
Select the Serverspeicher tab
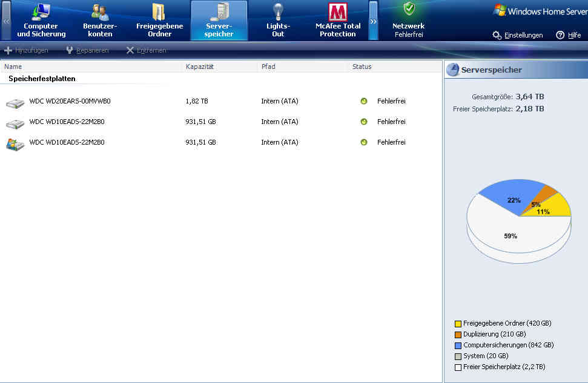pos(219,20)
